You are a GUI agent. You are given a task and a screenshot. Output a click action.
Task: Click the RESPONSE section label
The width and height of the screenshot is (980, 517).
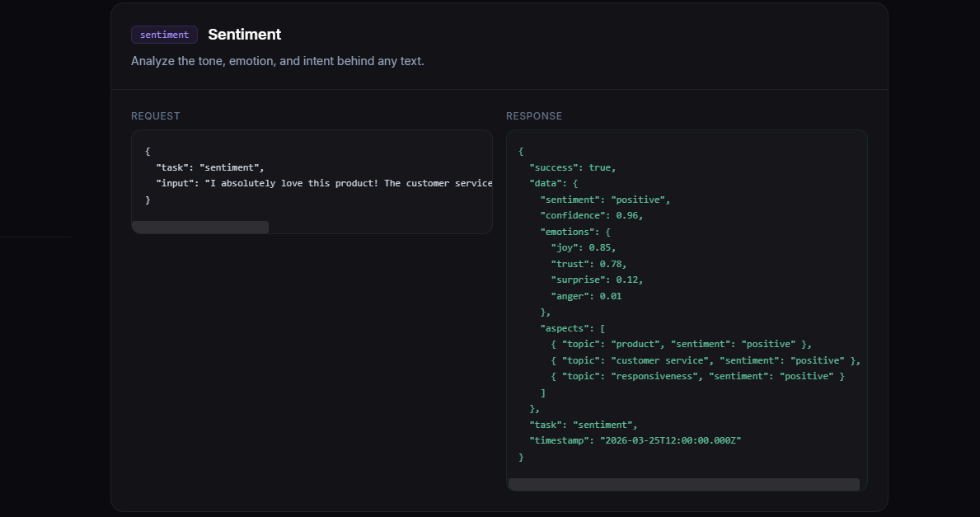[x=534, y=116]
